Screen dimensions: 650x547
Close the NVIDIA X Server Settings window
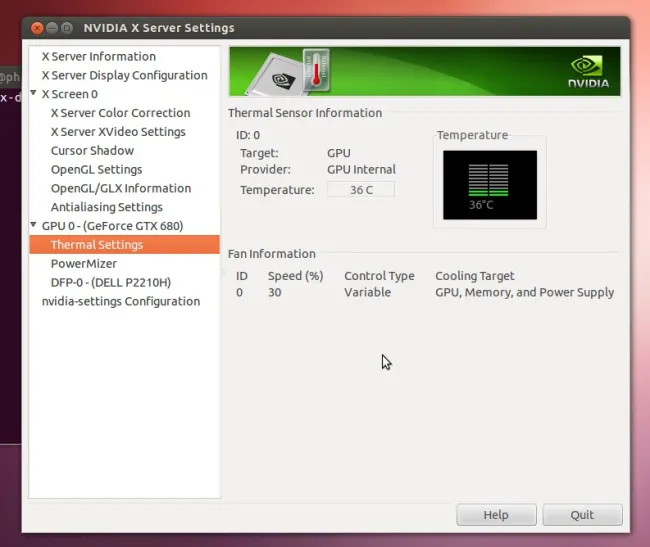(x=37, y=28)
